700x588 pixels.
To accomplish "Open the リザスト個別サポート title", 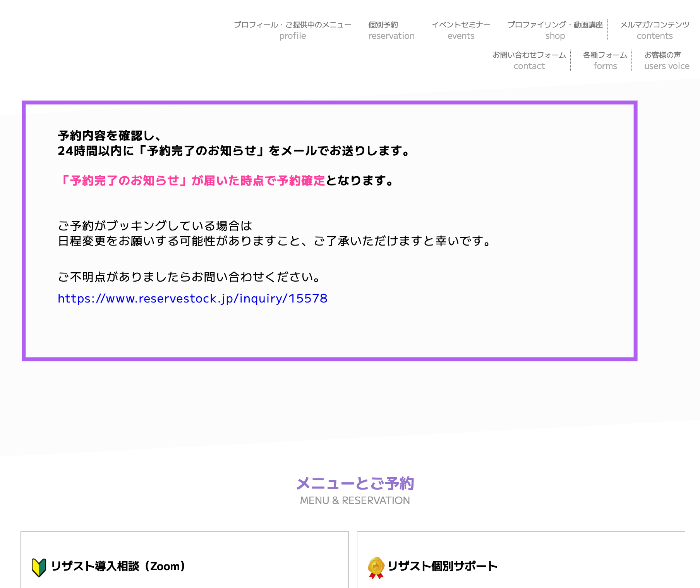I will point(443,566).
